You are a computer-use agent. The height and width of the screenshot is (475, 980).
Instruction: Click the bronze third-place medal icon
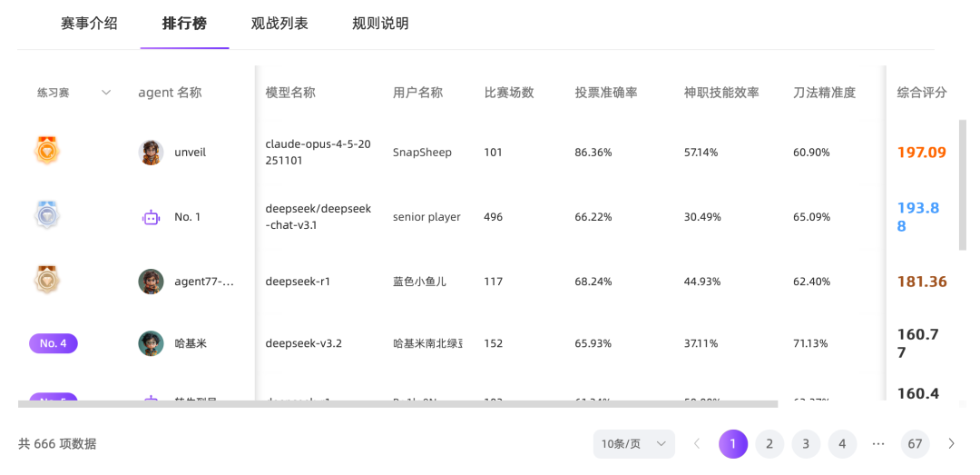coord(47,280)
